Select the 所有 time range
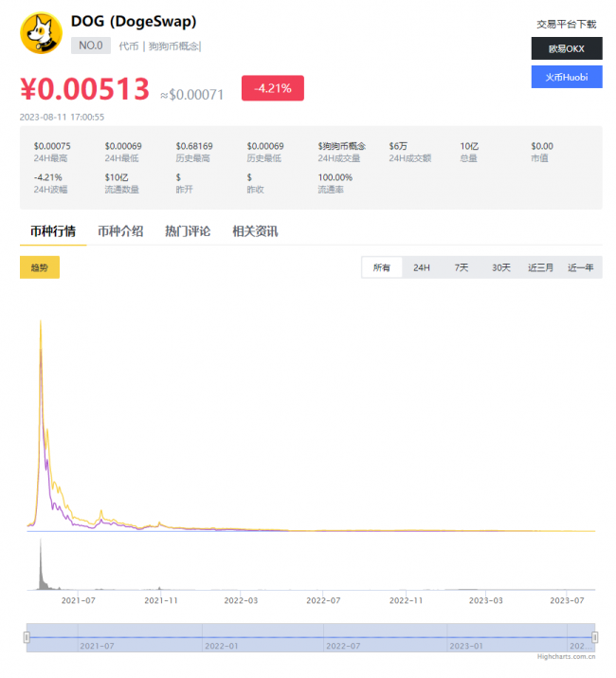 [x=382, y=267]
